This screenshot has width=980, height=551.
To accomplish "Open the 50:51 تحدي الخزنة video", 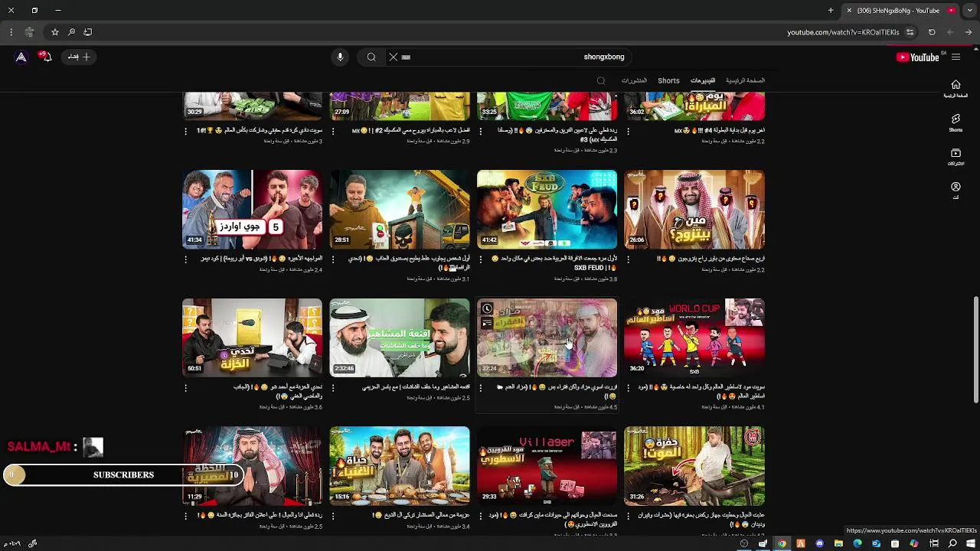I will (252, 337).
